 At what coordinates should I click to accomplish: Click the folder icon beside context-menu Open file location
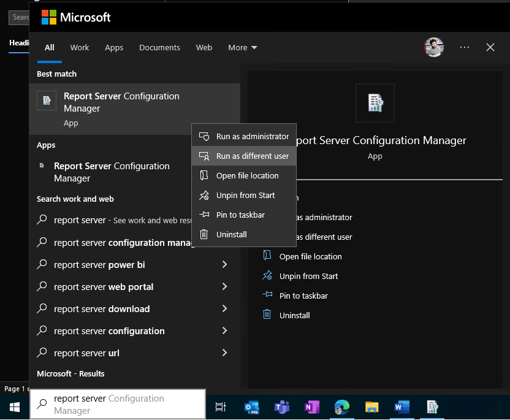204,176
